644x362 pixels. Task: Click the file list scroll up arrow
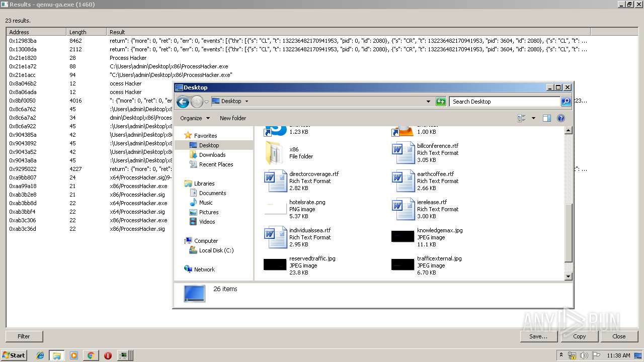pos(569,131)
